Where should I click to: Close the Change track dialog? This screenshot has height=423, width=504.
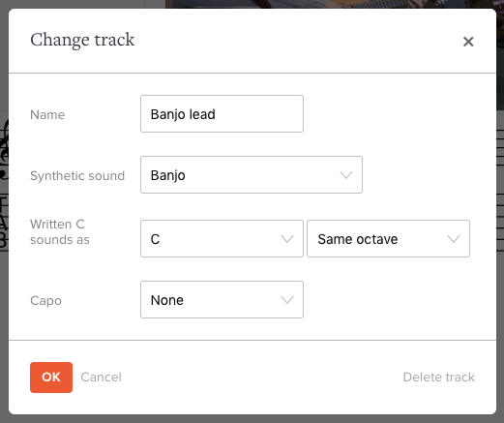pyautogui.click(x=468, y=42)
